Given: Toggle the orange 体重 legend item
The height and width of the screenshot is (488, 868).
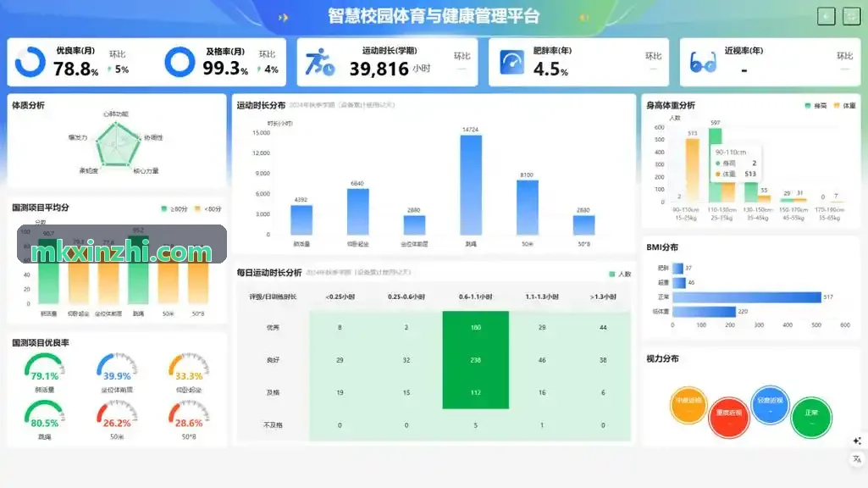Looking at the screenshot, I should pyautogui.click(x=845, y=105).
